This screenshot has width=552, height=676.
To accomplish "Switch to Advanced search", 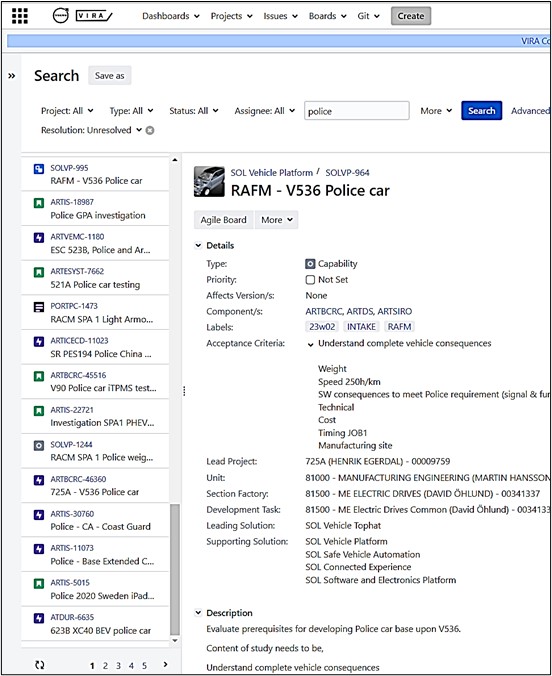I will (x=530, y=111).
